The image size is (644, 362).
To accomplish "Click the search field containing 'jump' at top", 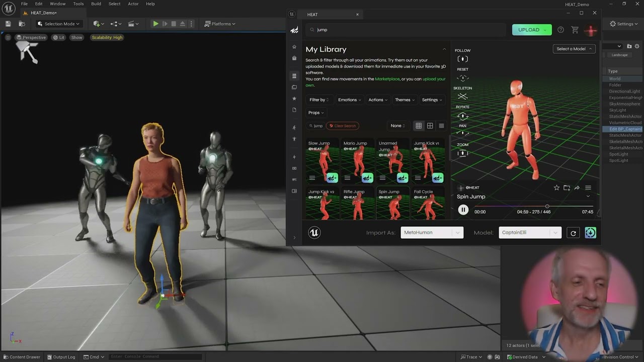I will pos(406,30).
